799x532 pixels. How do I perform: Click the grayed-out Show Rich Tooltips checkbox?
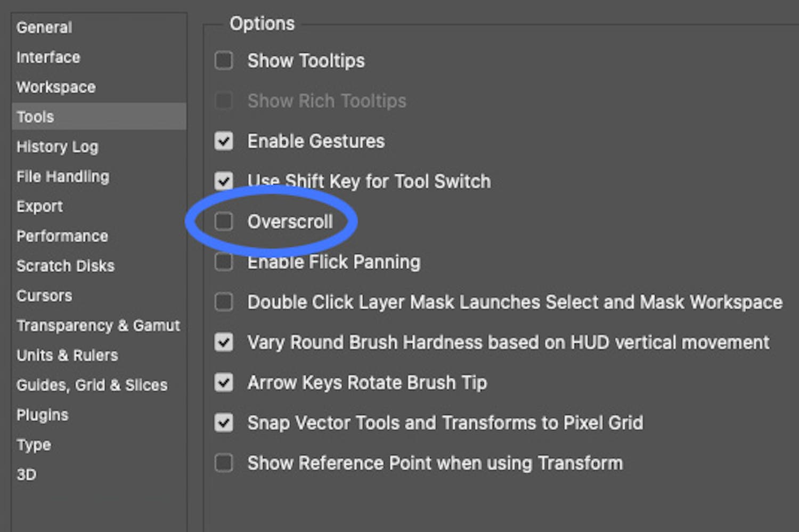[223, 101]
